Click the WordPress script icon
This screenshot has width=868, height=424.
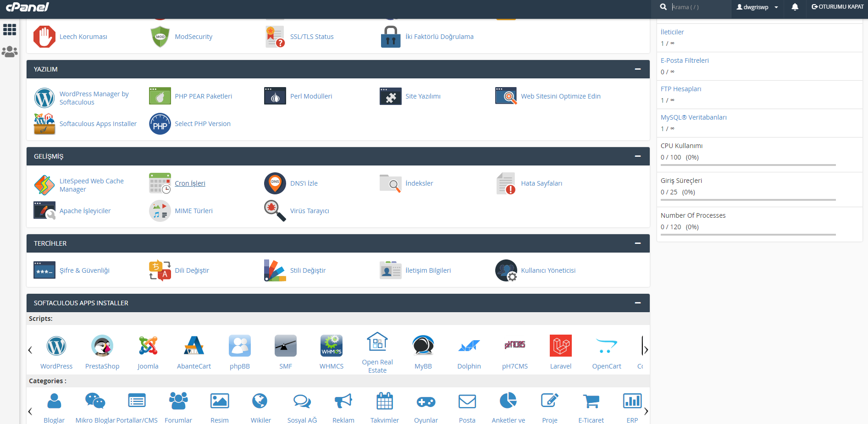[x=56, y=346]
